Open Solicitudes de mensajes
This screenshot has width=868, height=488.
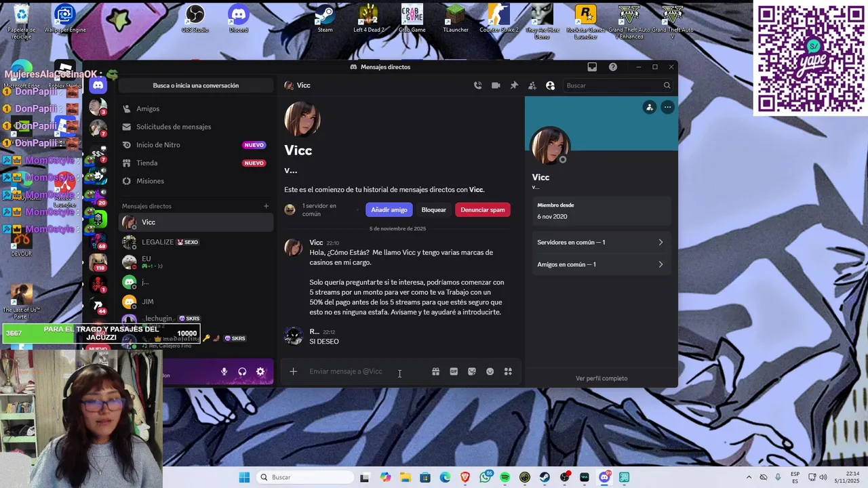(x=196, y=127)
